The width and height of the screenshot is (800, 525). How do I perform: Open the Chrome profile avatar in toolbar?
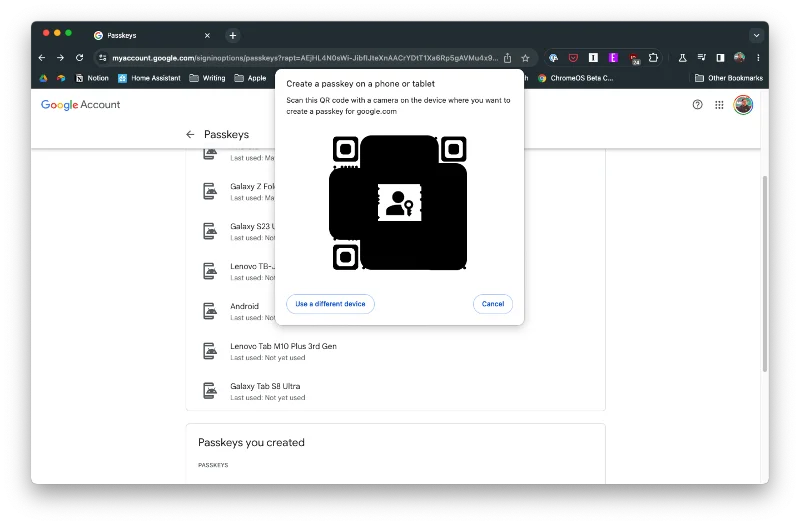pyautogui.click(x=739, y=58)
